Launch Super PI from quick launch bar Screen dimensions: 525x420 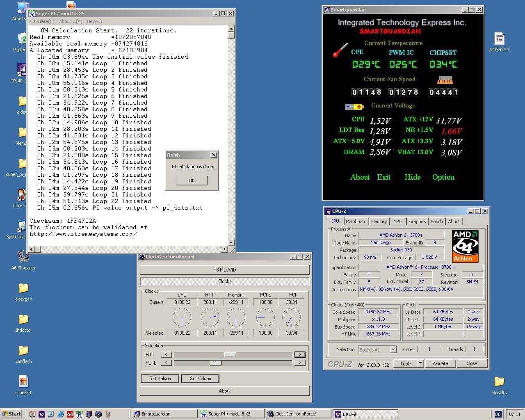coord(80,414)
